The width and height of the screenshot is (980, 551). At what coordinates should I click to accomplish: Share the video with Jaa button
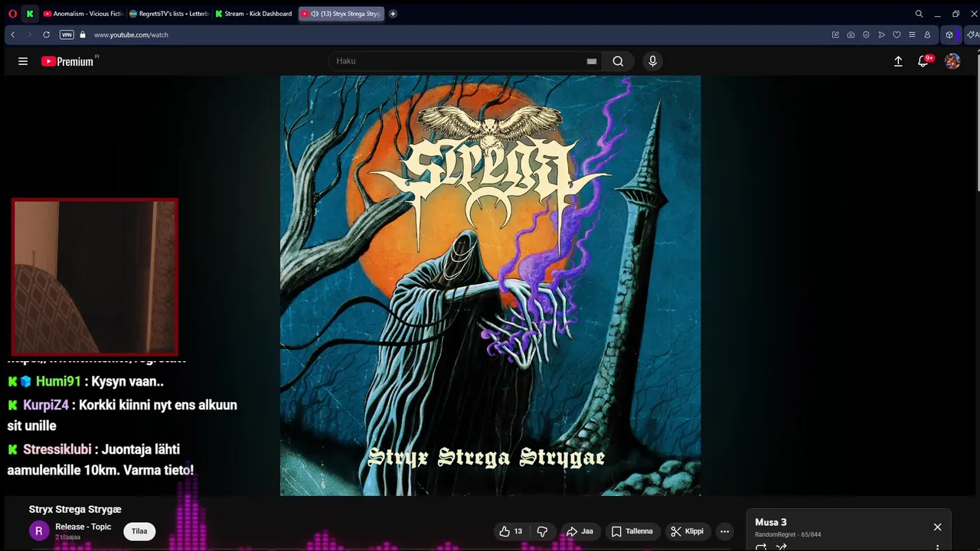coord(580,531)
